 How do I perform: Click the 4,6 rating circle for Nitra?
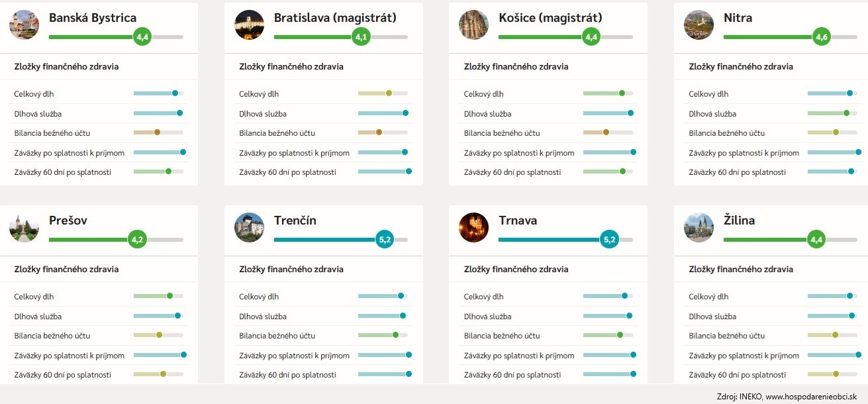[x=822, y=37]
